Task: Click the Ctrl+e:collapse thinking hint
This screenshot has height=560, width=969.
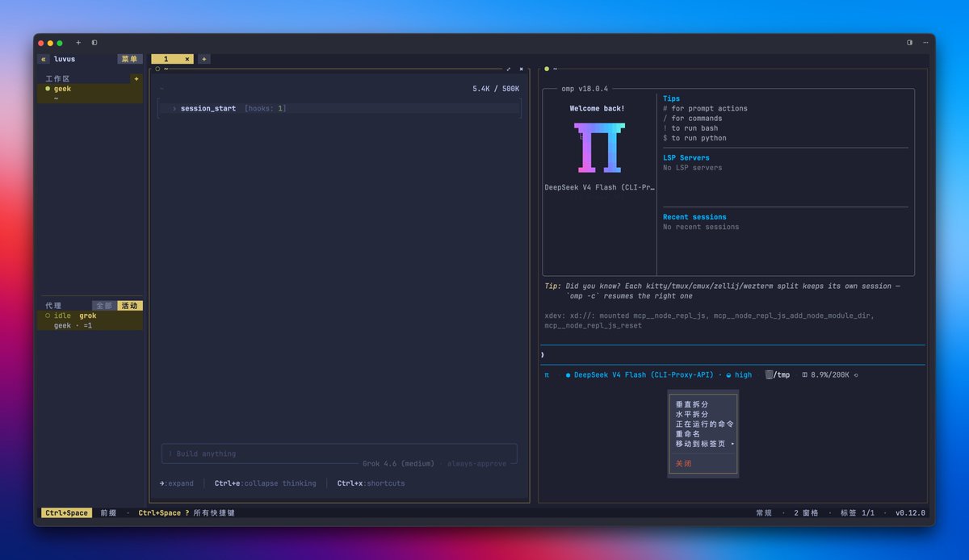Action: pos(265,483)
